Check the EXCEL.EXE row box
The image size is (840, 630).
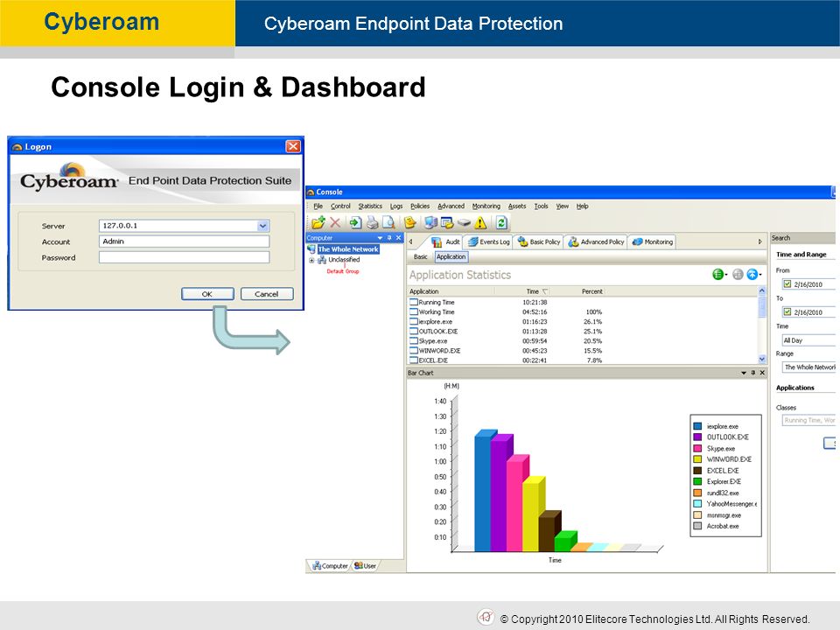pos(414,360)
